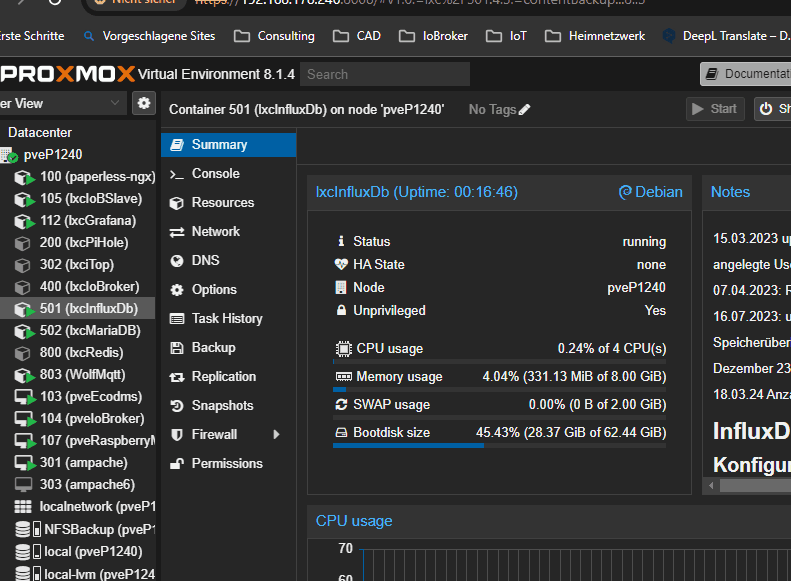Click the Debian OS link
This screenshot has height=581, width=791.
(651, 192)
